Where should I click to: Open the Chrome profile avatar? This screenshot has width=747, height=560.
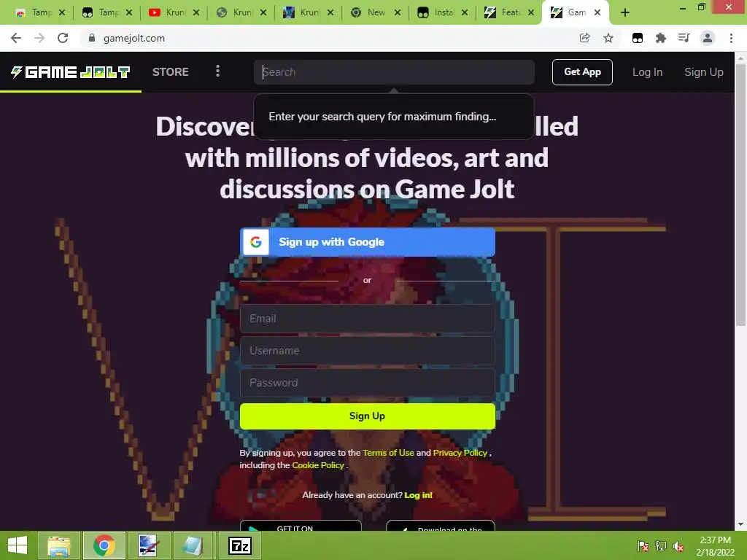pyautogui.click(x=708, y=38)
